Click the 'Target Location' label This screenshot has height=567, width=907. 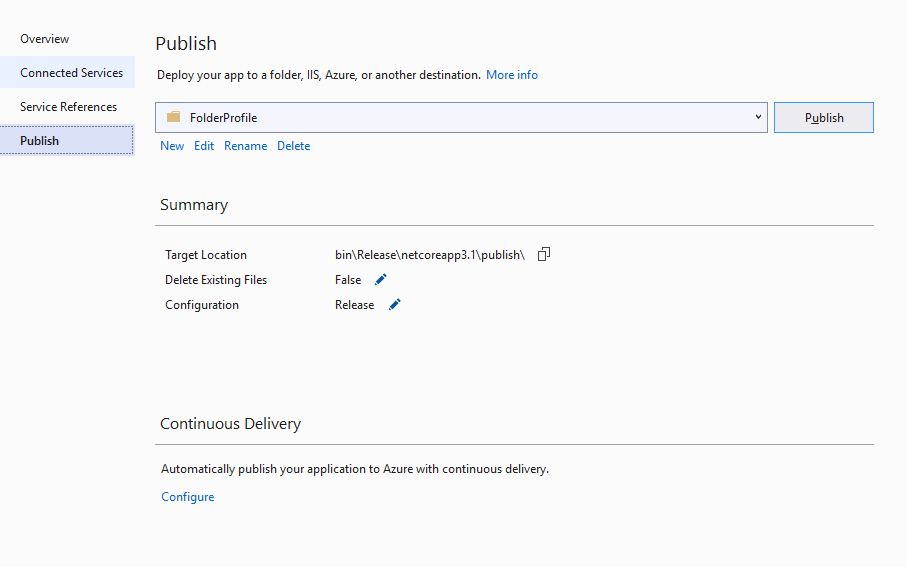point(205,255)
